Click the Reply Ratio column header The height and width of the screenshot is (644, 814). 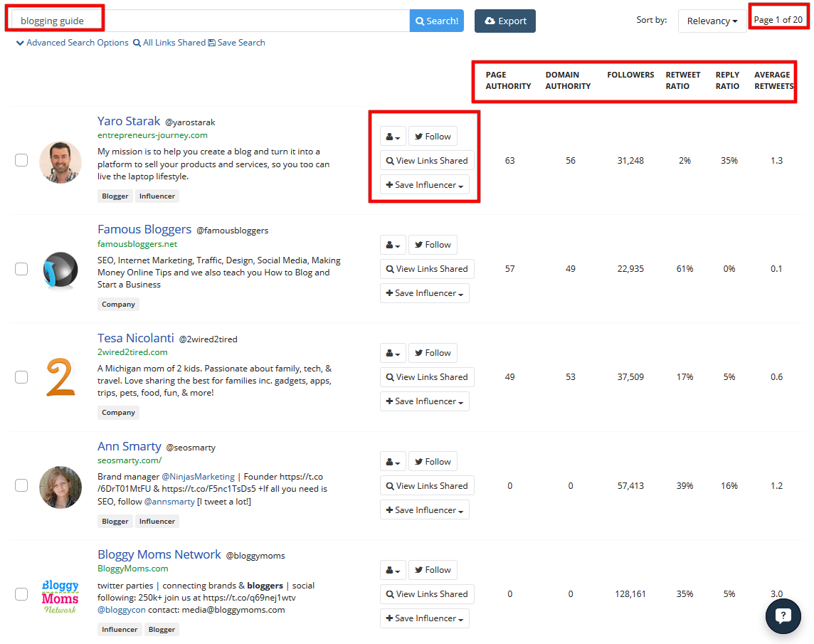[x=727, y=80]
